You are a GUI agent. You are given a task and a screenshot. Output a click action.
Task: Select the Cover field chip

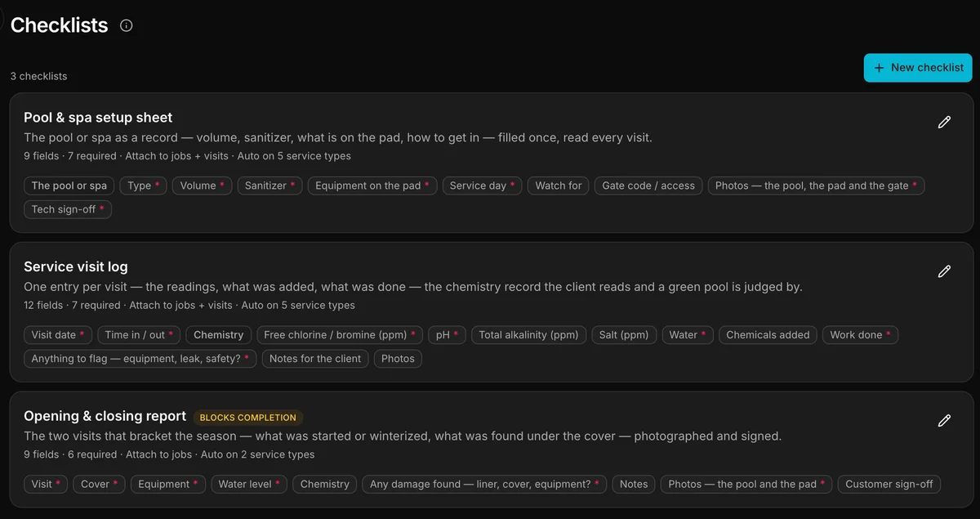coord(100,484)
